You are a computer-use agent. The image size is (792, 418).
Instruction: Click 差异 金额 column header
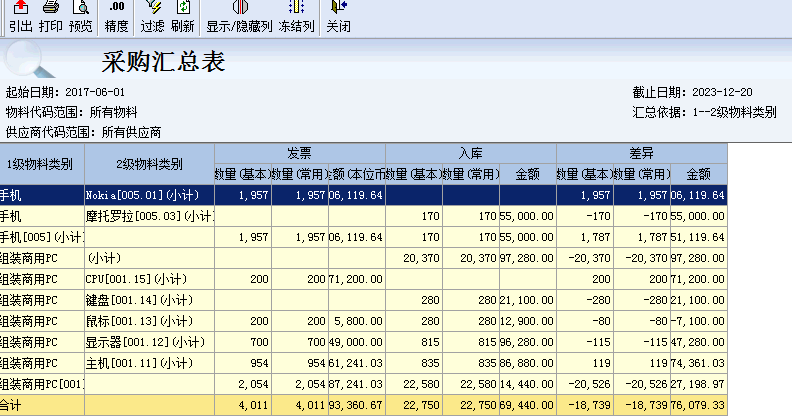699,174
